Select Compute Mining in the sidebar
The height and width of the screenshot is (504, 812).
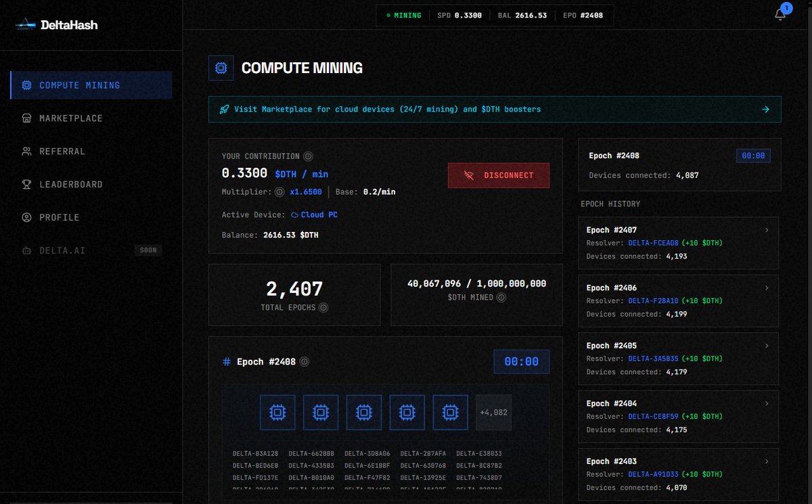91,85
